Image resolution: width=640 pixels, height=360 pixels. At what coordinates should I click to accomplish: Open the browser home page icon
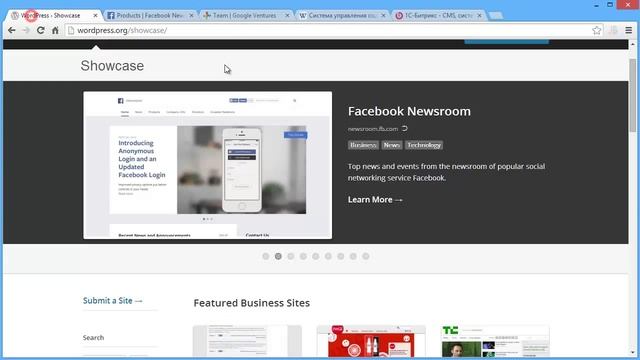pos(55,30)
